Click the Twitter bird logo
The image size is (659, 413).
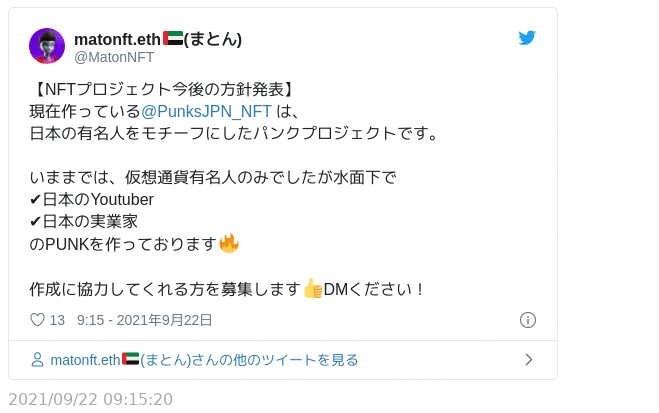click(x=527, y=38)
